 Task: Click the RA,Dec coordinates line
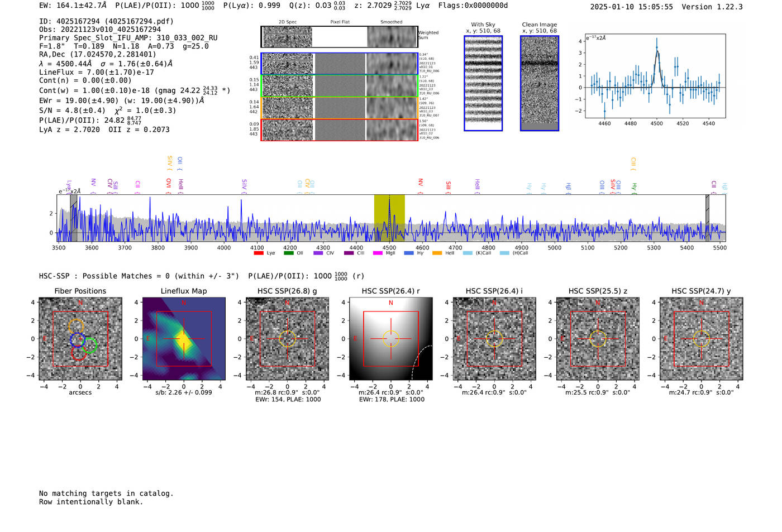tap(98, 55)
